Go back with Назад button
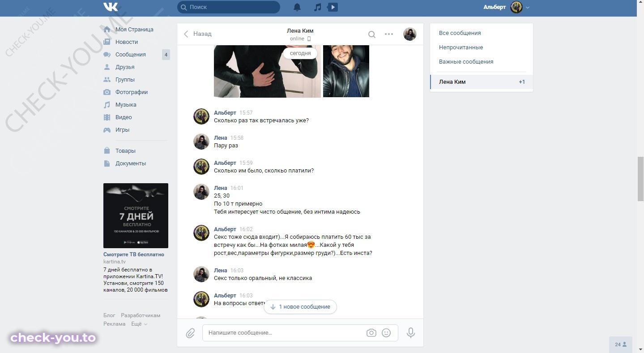The width and height of the screenshot is (644, 353). 198,34
